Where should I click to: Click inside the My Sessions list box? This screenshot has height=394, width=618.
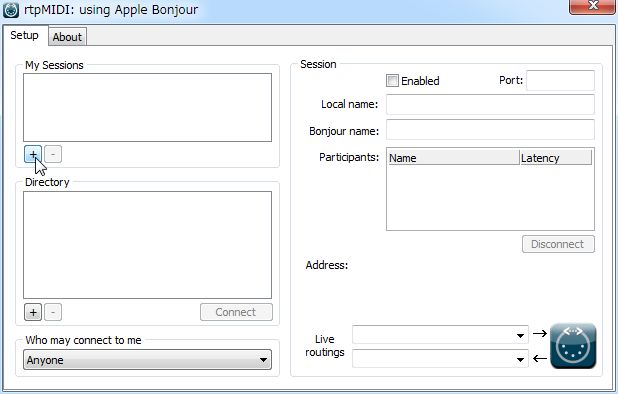click(147, 108)
